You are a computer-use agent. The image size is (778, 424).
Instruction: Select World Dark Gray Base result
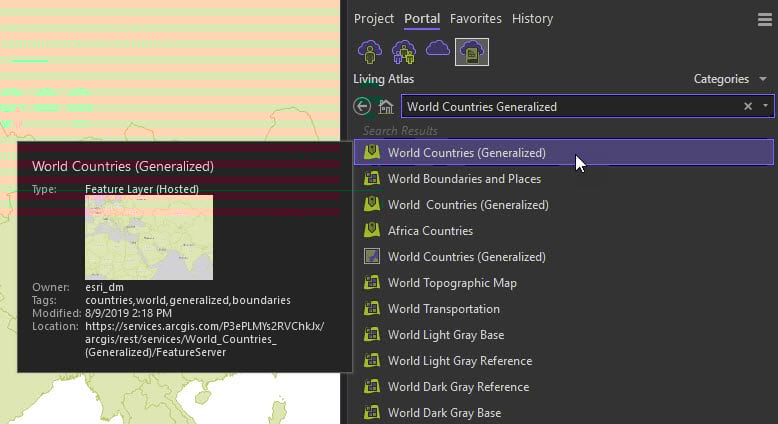pos(444,413)
